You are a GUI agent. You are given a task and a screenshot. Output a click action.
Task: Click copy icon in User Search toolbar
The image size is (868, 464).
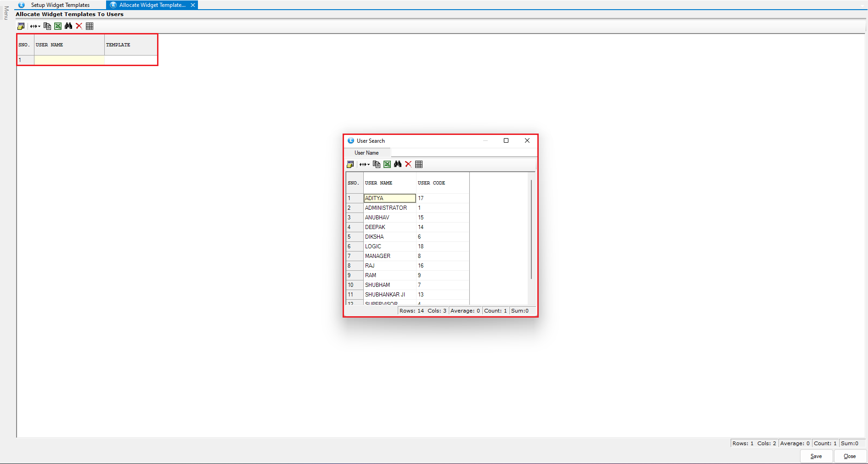377,164
